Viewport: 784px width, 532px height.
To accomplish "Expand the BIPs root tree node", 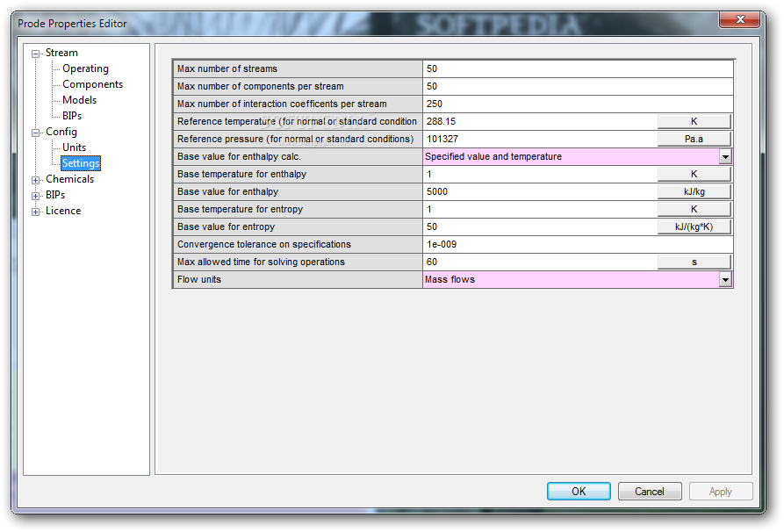I will coord(35,196).
